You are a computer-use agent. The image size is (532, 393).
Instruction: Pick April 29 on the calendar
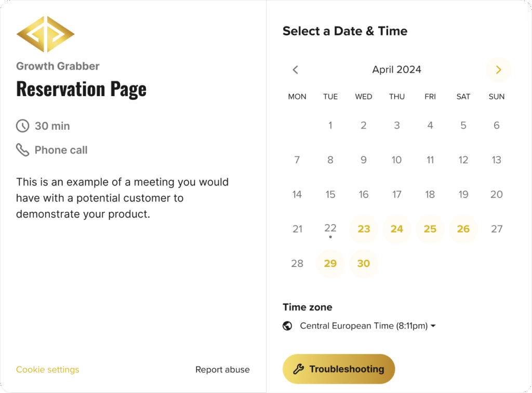330,263
